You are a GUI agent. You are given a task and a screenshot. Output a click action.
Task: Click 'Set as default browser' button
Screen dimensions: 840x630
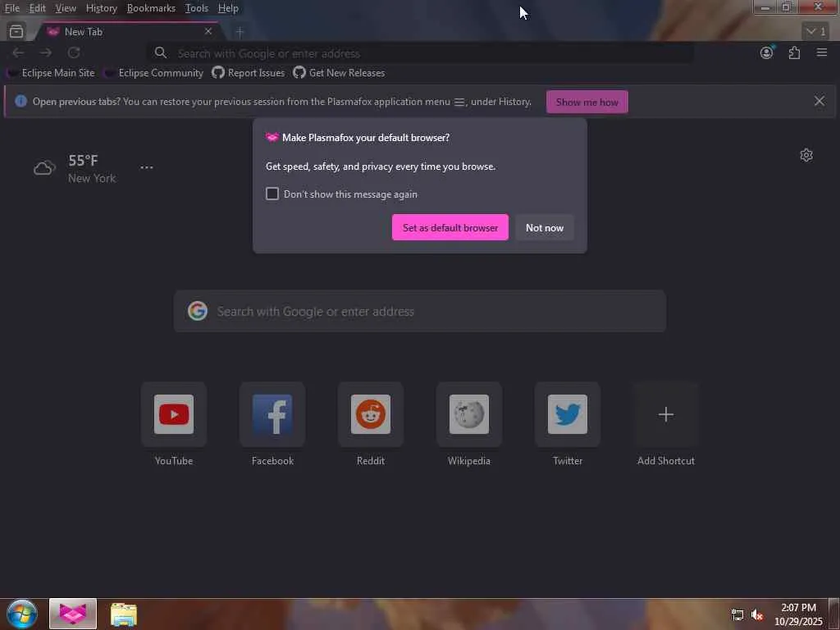(x=450, y=228)
